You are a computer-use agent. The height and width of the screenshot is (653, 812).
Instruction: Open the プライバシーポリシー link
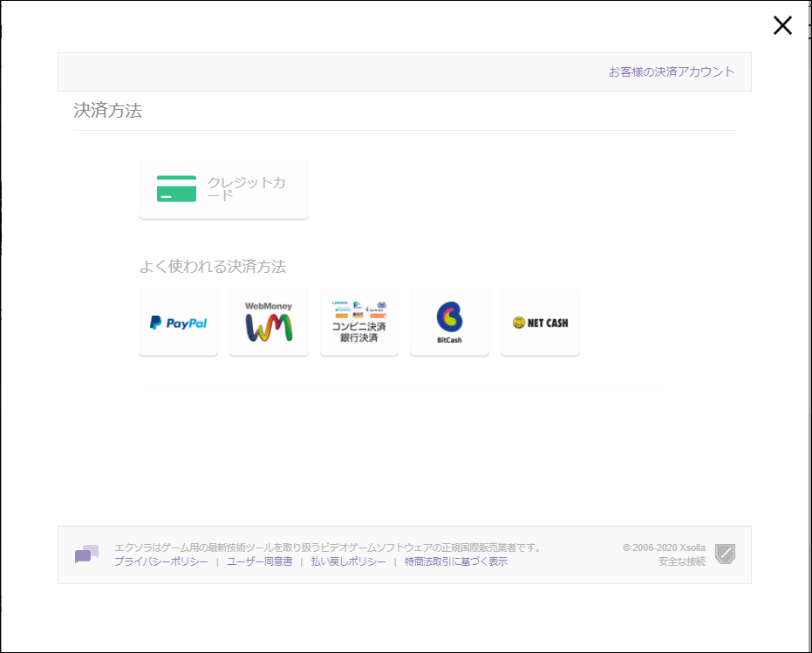pos(161,561)
